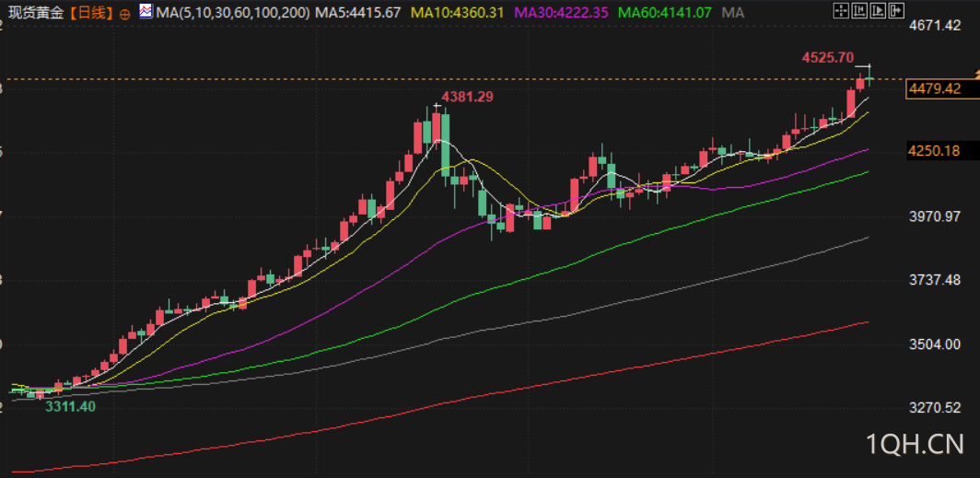This screenshot has height=478, width=980.
Task: Select the MA5:4415.67 legend value
Action: [357, 13]
